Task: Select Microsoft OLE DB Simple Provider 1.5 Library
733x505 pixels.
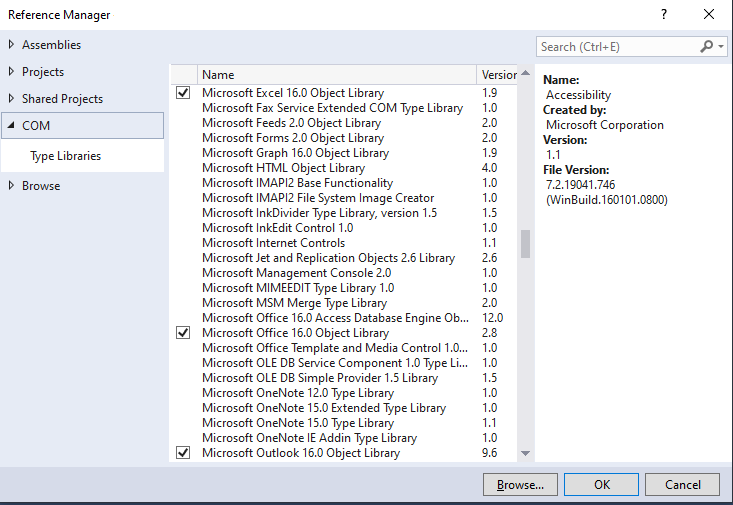Action: tap(343, 377)
